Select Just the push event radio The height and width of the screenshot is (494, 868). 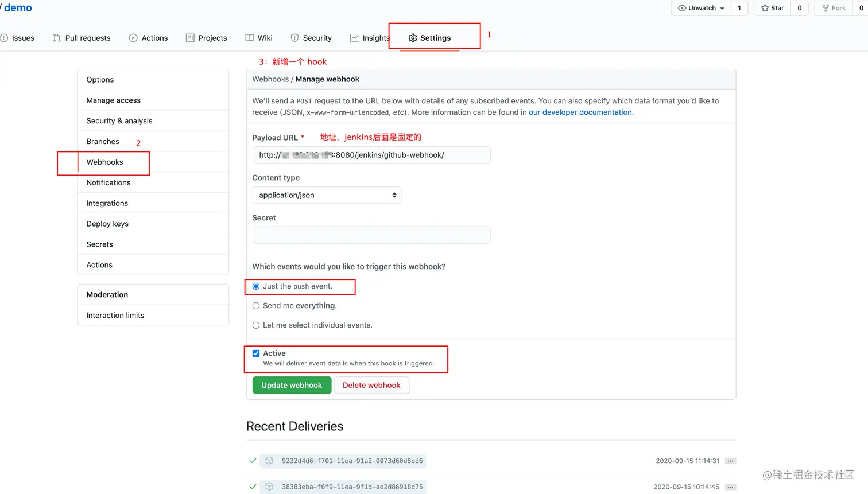pos(256,286)
